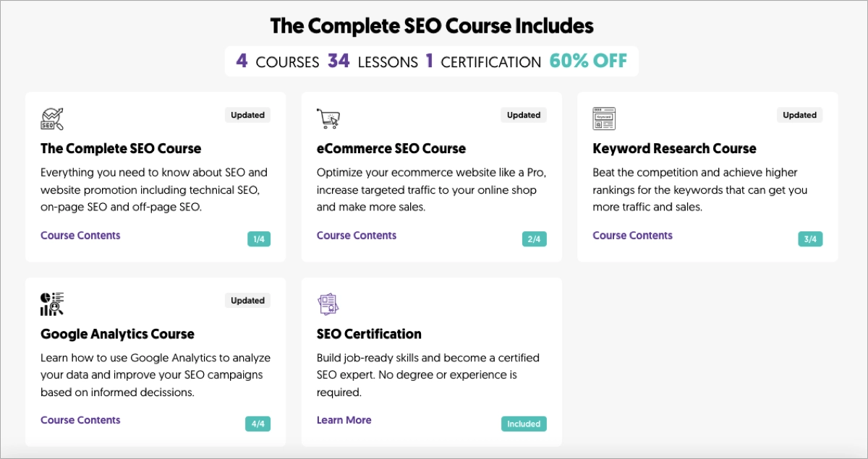Screen dimensions: 868x459
Task: Click the Updated badge on Complete SEO Course
Action: pyautogui.click(x=247, y=115)
